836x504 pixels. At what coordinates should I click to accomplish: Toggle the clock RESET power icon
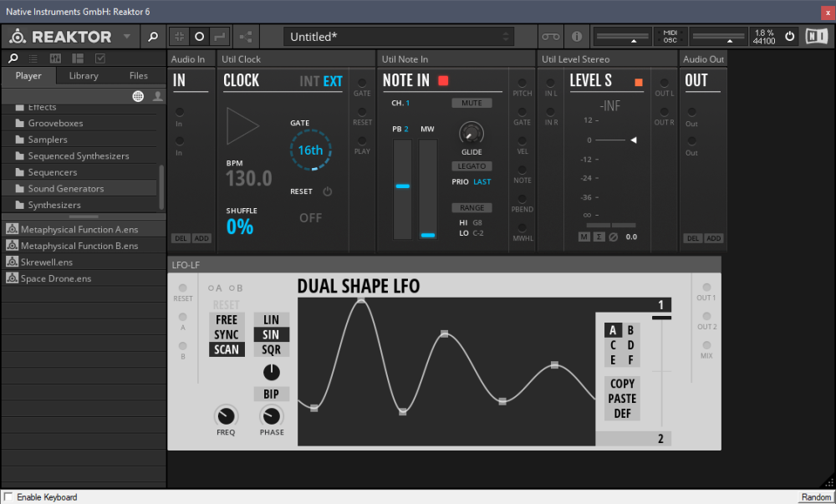coord(328,191)
